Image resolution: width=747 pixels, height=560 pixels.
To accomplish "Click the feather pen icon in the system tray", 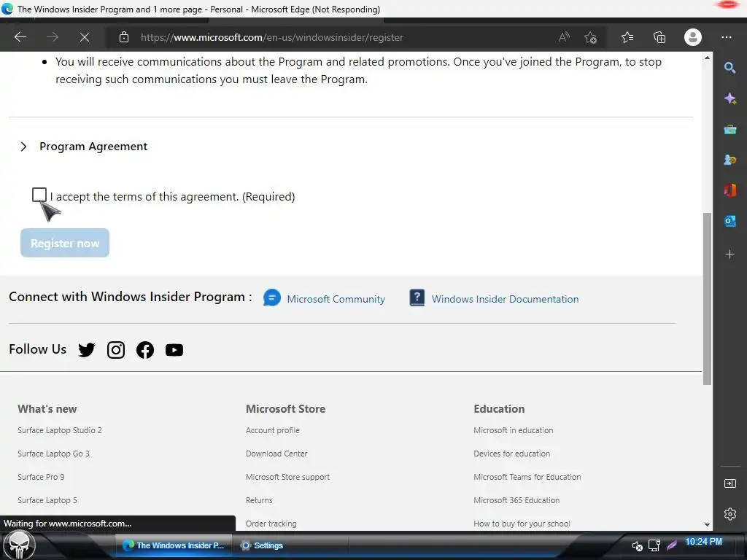I will tap(672, 545).
